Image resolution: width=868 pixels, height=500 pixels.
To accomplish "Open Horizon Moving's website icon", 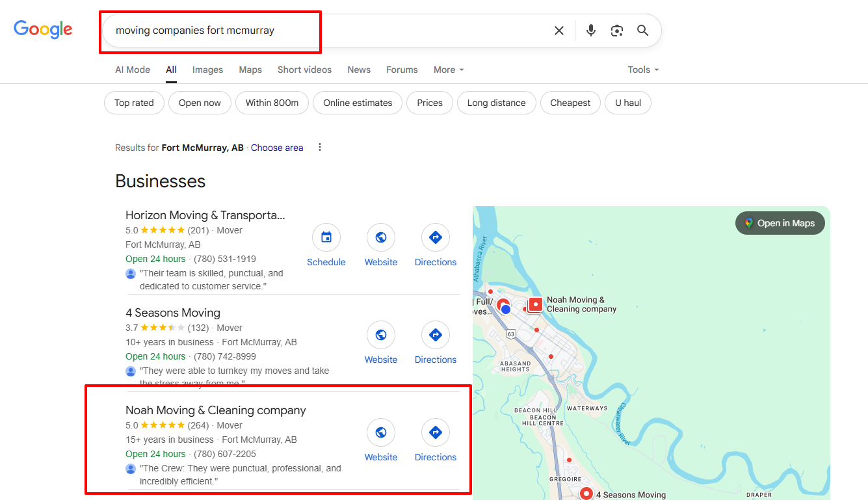I will (381, 238).
